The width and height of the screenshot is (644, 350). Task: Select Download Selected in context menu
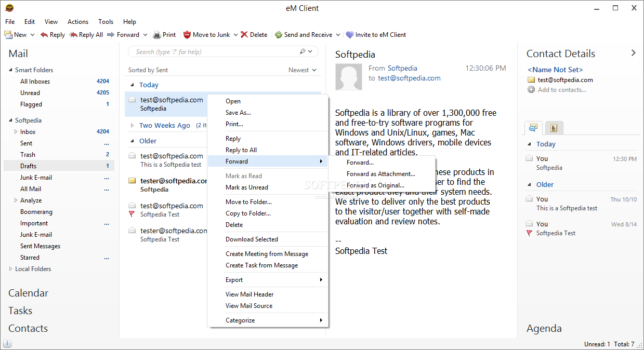pyautogui.click(x=252, y=239)
